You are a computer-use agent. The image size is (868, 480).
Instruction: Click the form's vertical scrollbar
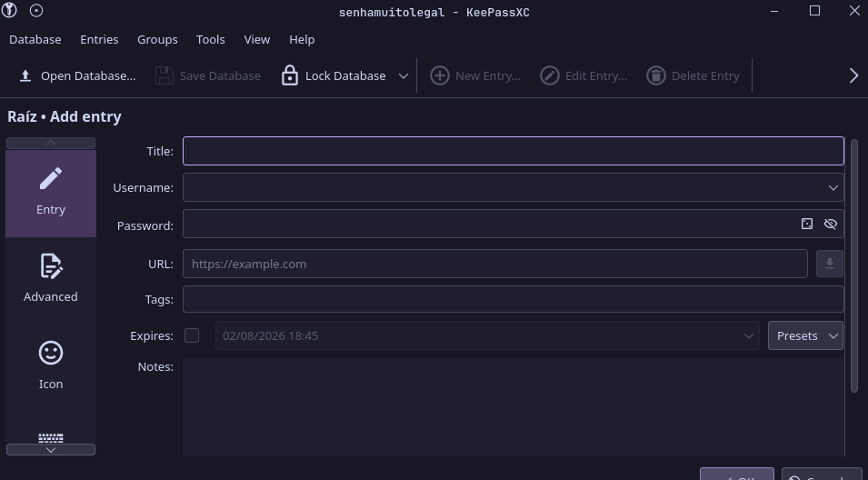(854, 265)
